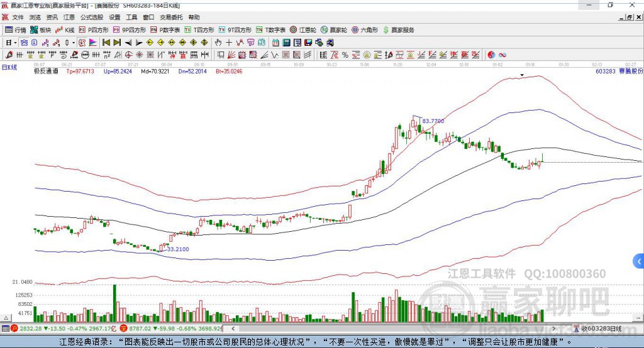Click the truck icon in toolbar
The height and width of the screenshot is (348, 644).
pos(330,43)
